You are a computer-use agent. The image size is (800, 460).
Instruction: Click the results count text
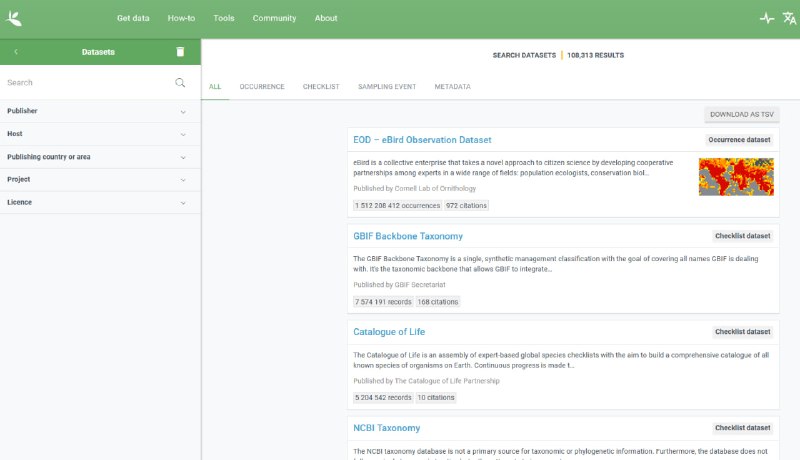595,55
